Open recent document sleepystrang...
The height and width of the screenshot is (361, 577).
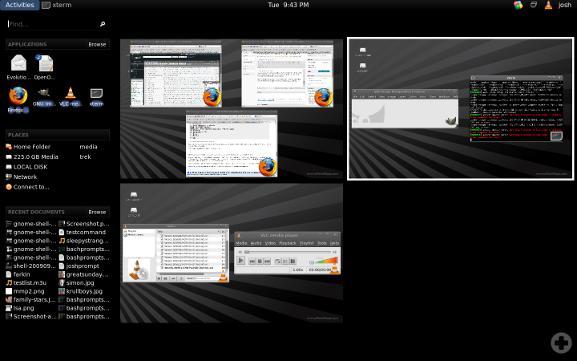pyautogui.click(x=84, y=241)
